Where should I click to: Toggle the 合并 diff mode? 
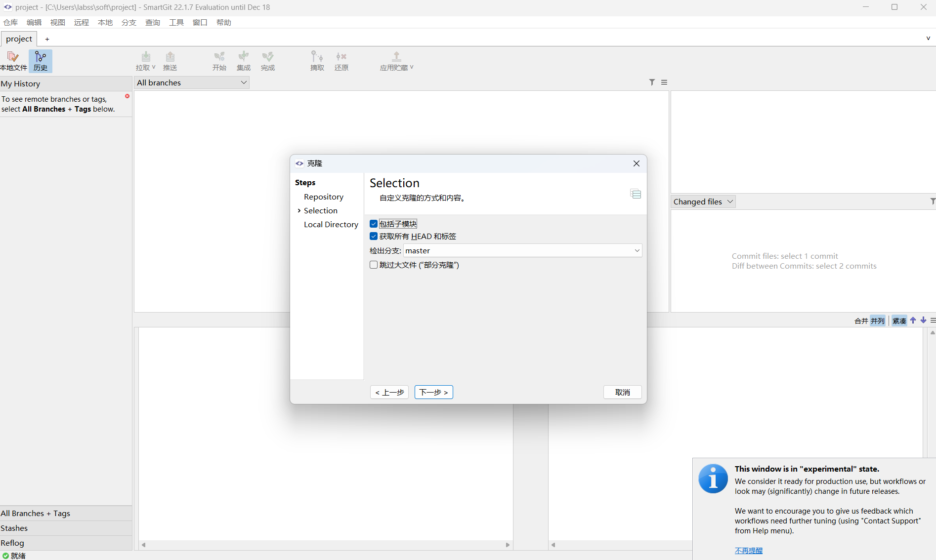pyautogui.click(x=861, y=321)
